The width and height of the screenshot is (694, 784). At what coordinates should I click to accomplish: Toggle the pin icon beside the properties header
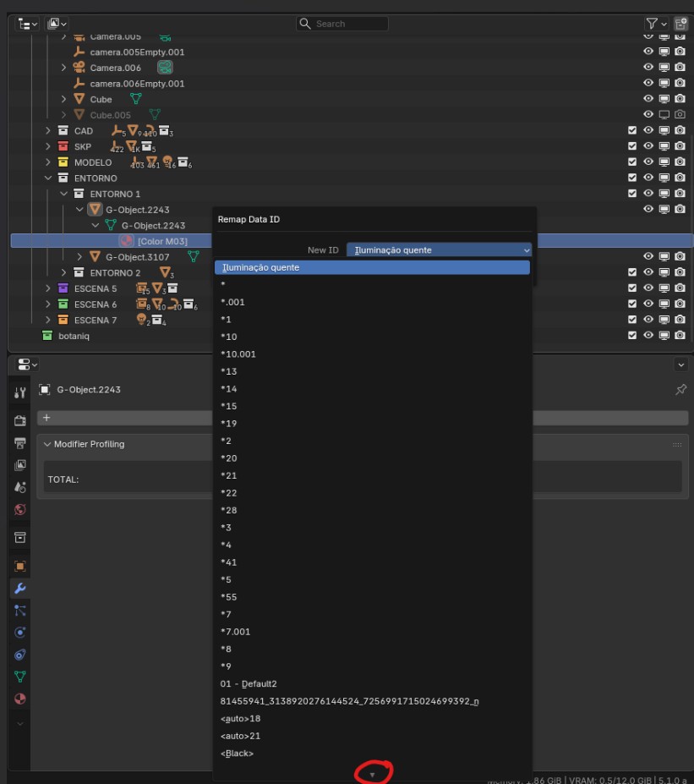(680, 390)
